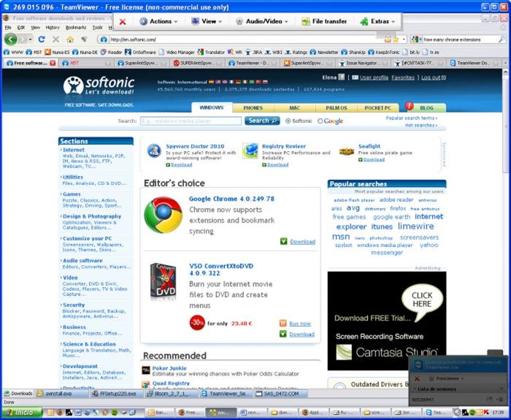Click the Google Chrome logo thumbnail

click(x=163, y=215)
